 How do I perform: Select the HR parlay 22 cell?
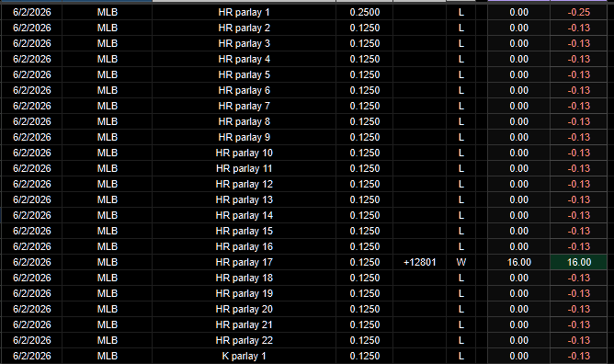coord(244,340)
